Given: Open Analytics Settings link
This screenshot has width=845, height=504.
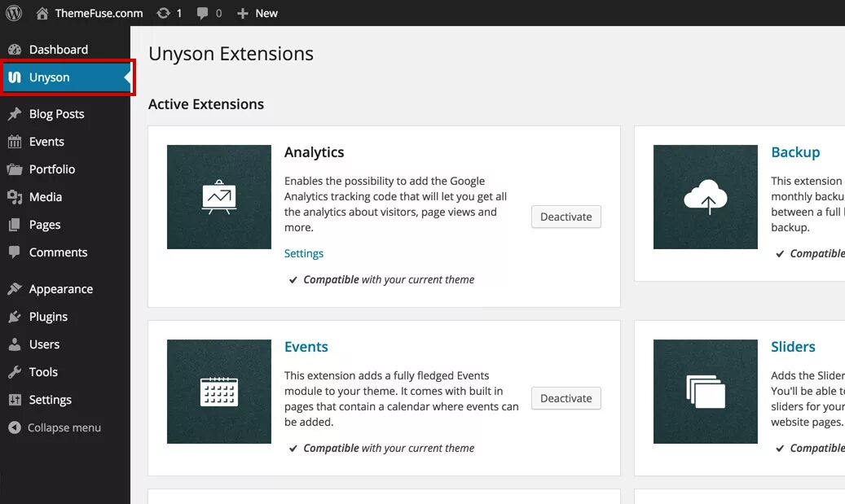Looking at the screenshot, I should (x=304, y=253).
